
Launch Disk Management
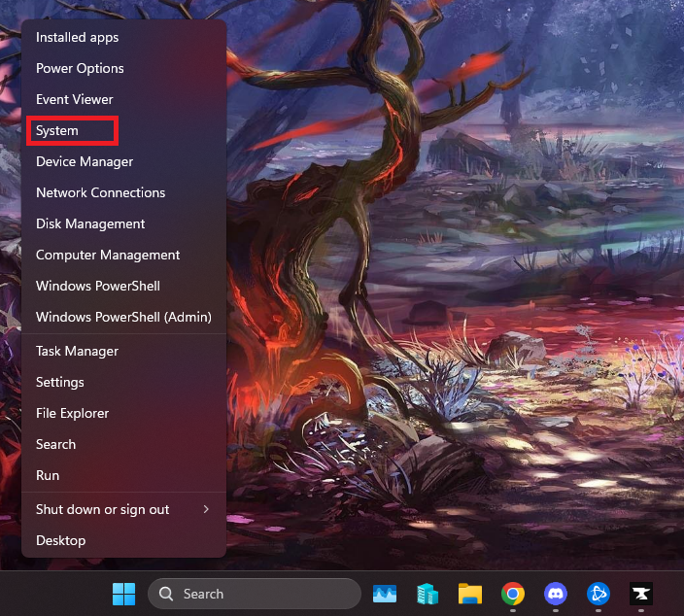124,223
